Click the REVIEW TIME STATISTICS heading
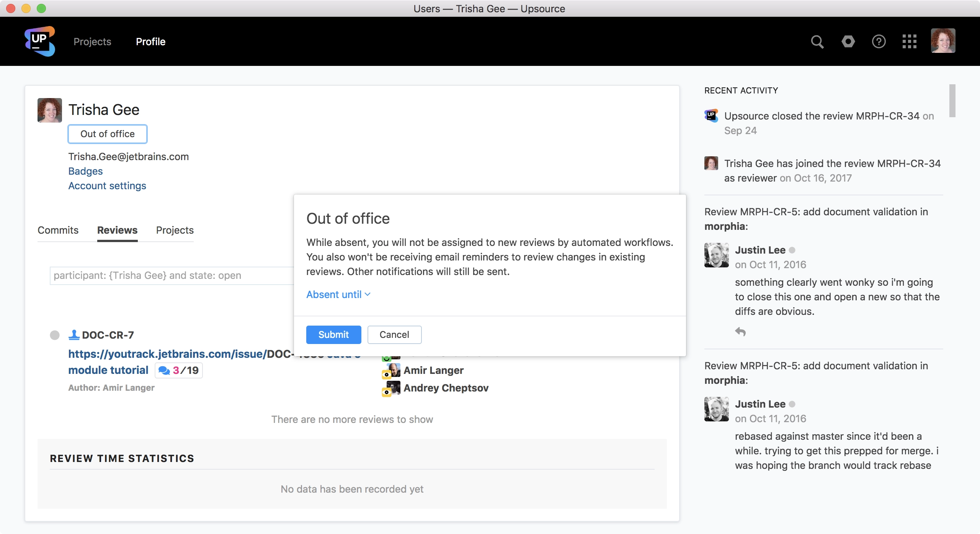 click(x=122, y=459)
